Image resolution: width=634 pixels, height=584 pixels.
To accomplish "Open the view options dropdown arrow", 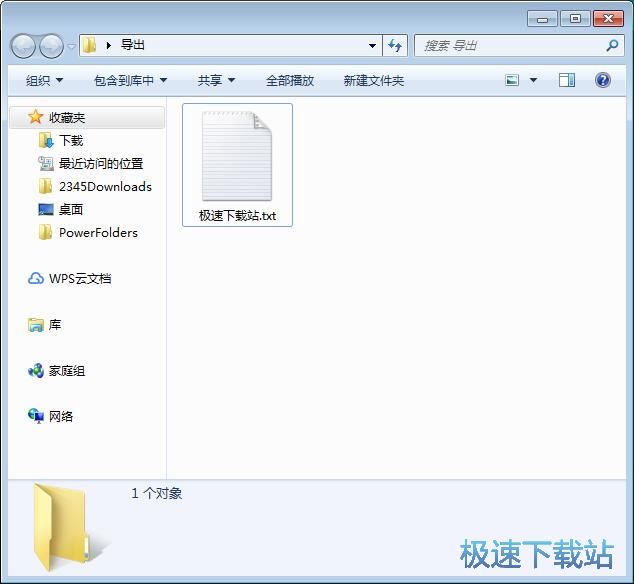I will 533,80.
